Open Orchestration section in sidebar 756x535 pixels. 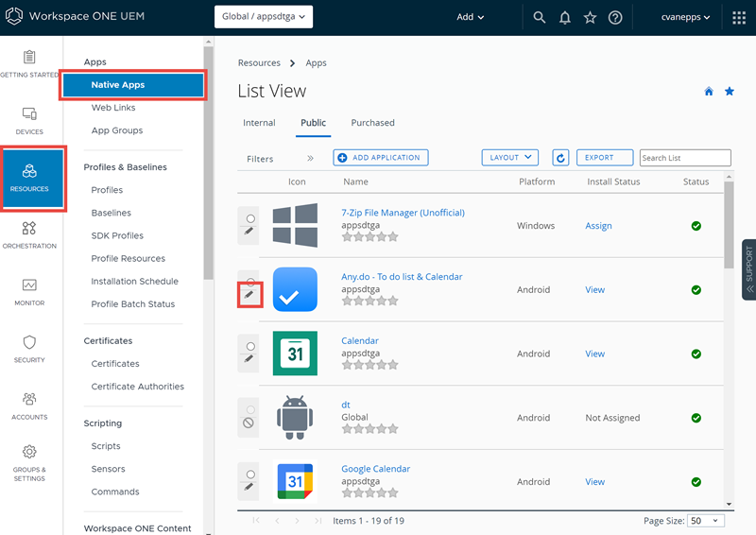tap(29, 235)
